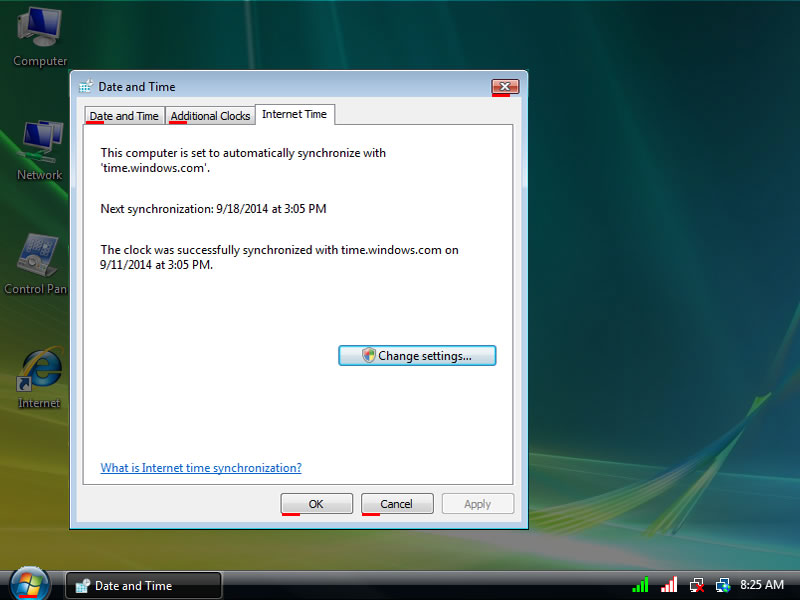800x600 pixels.
Task: Open the Windows Start orb
Action: click(29, 584)
